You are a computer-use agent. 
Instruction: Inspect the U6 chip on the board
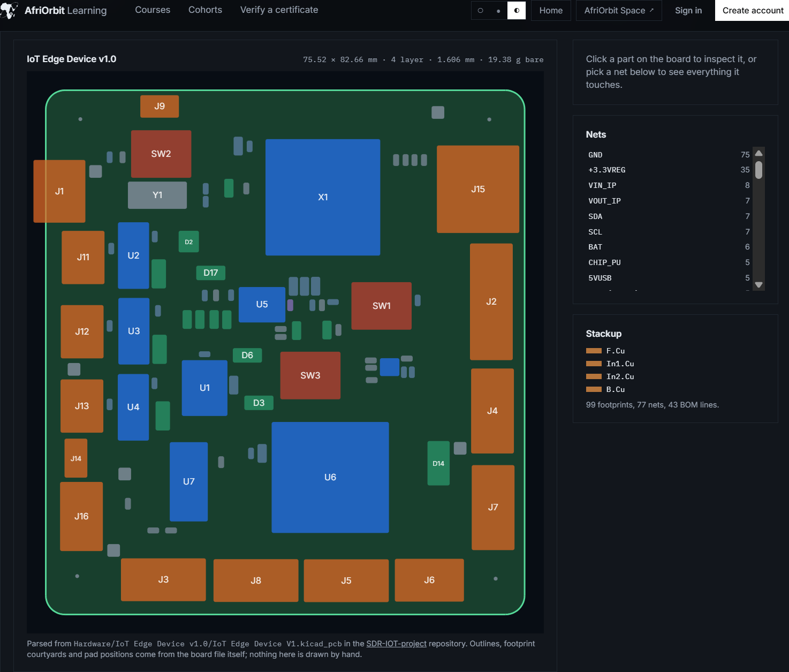(330, 477)
